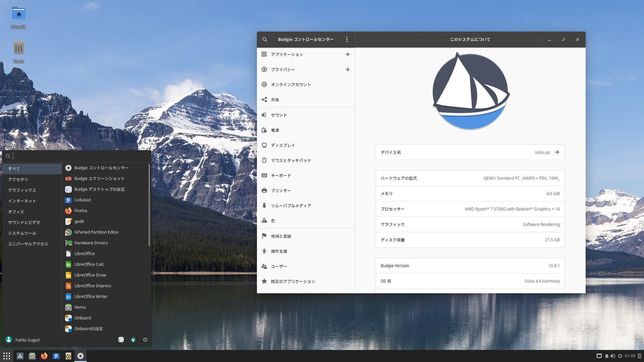The image size is (644, 362).
Task: Launch GParted Partition Editor from menu
Action: coord(96,232)
